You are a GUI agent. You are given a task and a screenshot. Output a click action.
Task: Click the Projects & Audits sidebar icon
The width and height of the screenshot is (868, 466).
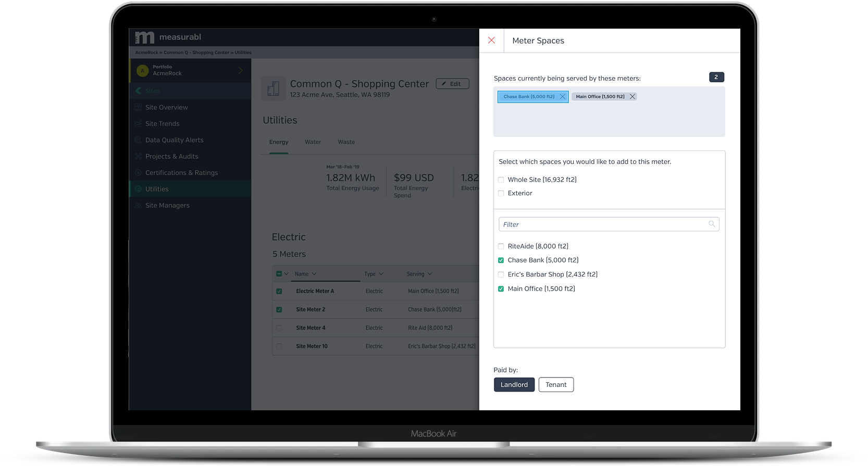138,156
